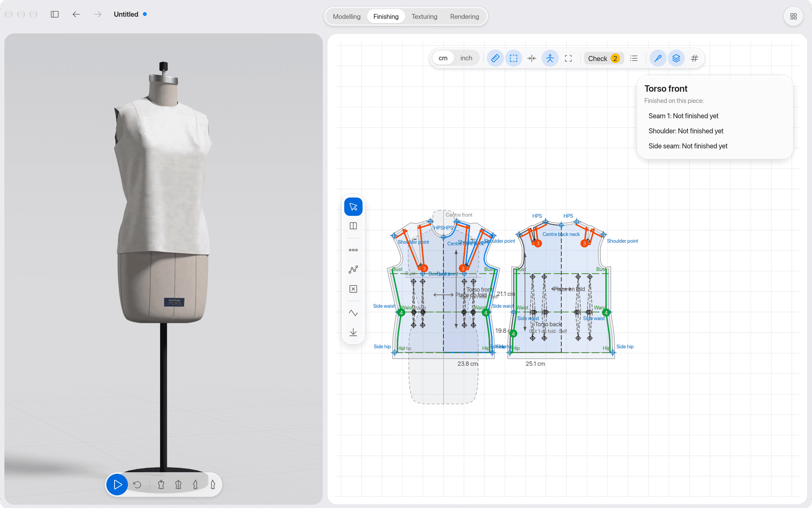Go forward with the right arrow
This screenshot has width=812, height=508.
click(x=97, y=14)
